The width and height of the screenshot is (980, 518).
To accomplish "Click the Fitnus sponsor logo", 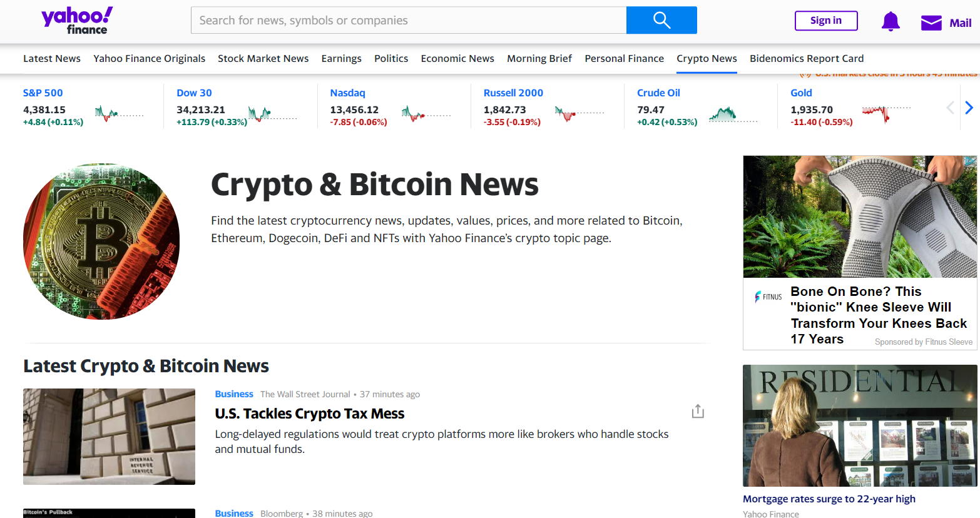I will coord(768,297).
